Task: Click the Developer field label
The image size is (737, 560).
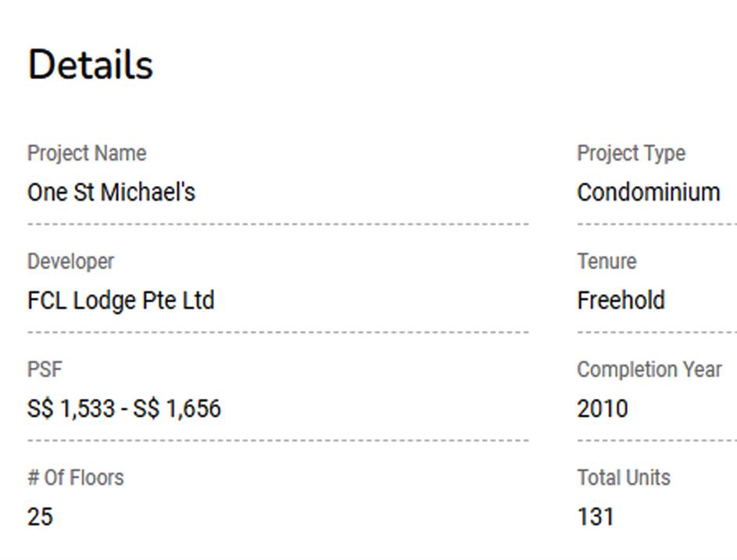Action: click(x=70, y=262)
